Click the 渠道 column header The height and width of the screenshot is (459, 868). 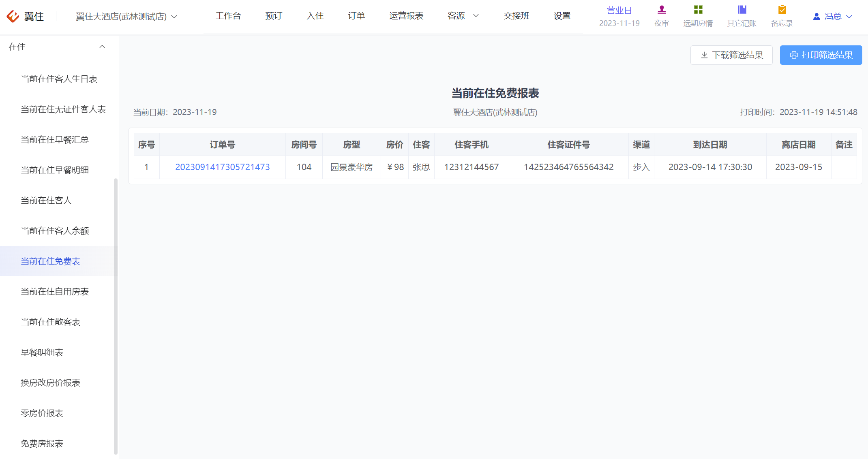pos(641,145)
